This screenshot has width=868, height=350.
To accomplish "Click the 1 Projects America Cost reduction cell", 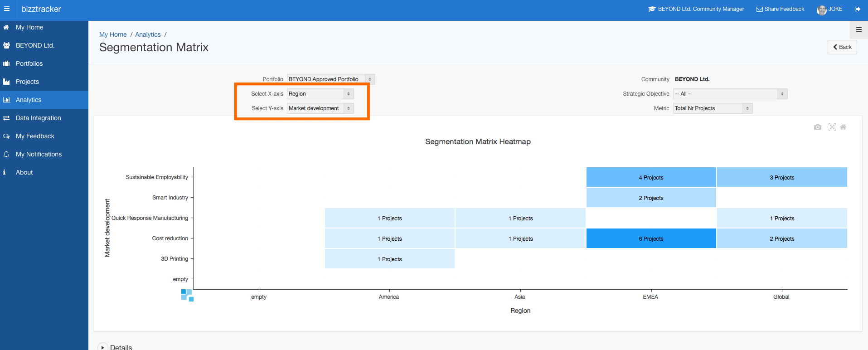I will pos(390,238).
